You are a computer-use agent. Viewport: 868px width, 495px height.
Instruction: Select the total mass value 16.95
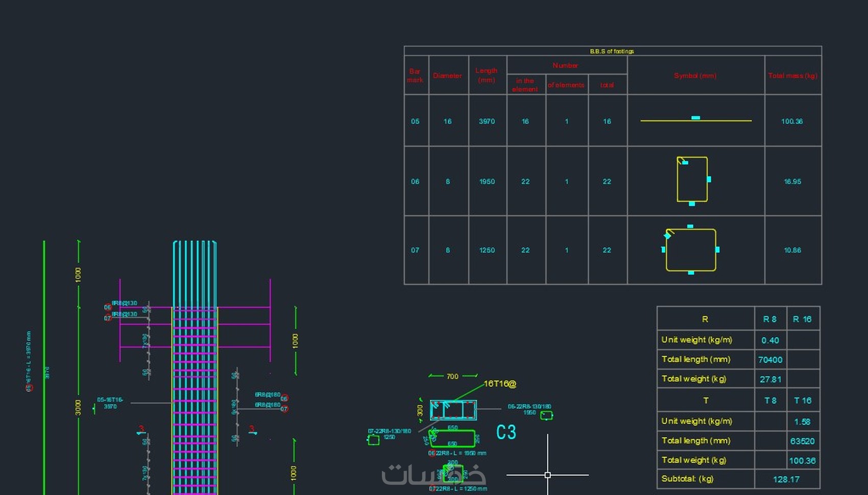tap(792, 182)
